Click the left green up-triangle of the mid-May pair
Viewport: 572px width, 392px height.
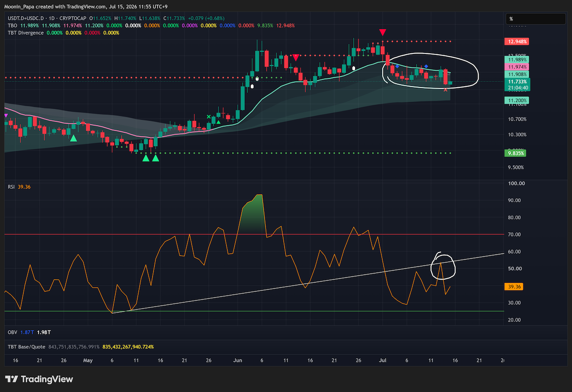(146, 157)
